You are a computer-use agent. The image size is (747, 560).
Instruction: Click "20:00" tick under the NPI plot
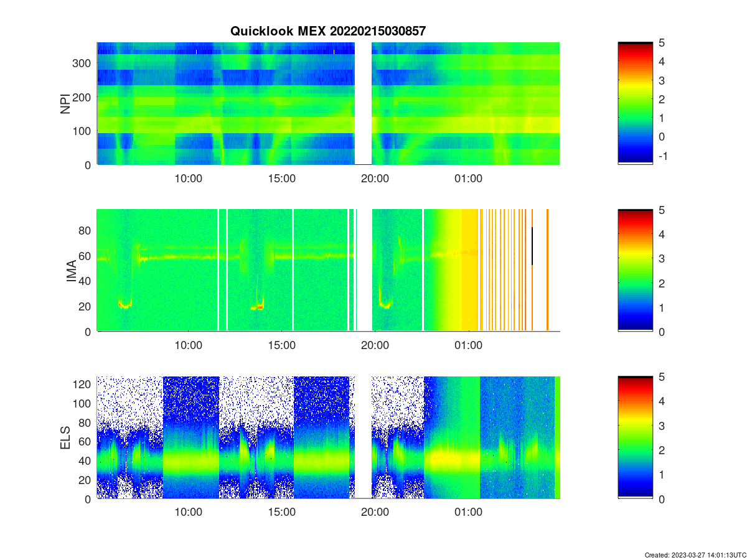375,178
